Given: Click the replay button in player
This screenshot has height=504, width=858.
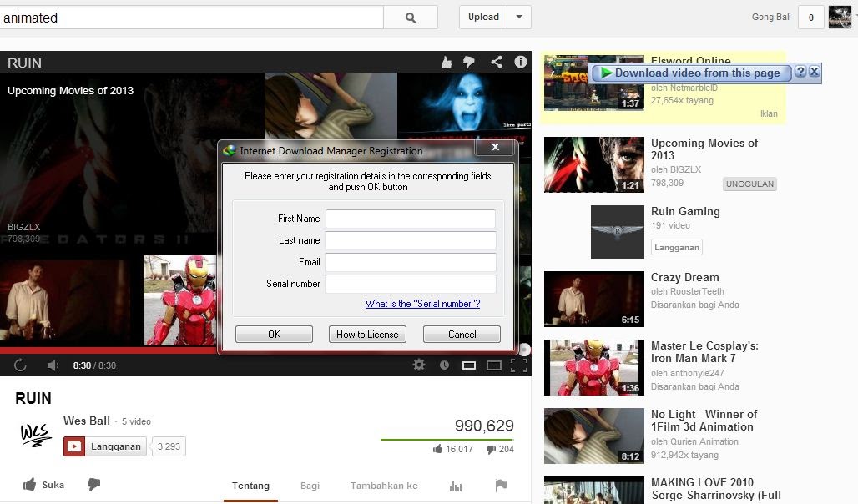Looking at the screenshot, I should pyautogui.click(x=20, y=365).
